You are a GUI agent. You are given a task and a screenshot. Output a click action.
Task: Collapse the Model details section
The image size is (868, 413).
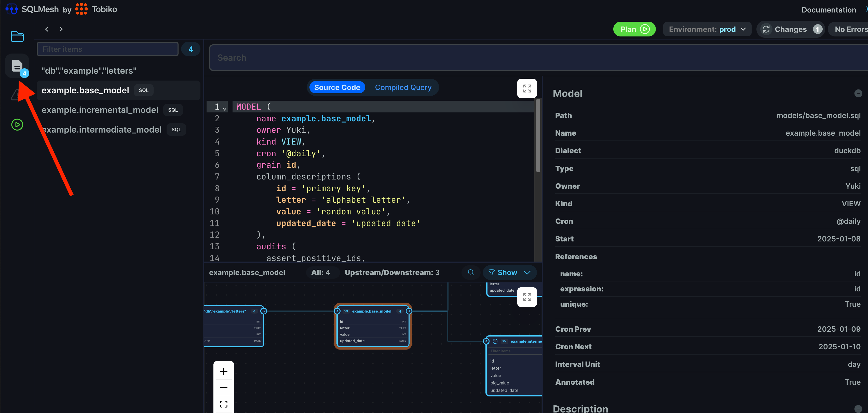pyautogui.click(x=858, y=93)
